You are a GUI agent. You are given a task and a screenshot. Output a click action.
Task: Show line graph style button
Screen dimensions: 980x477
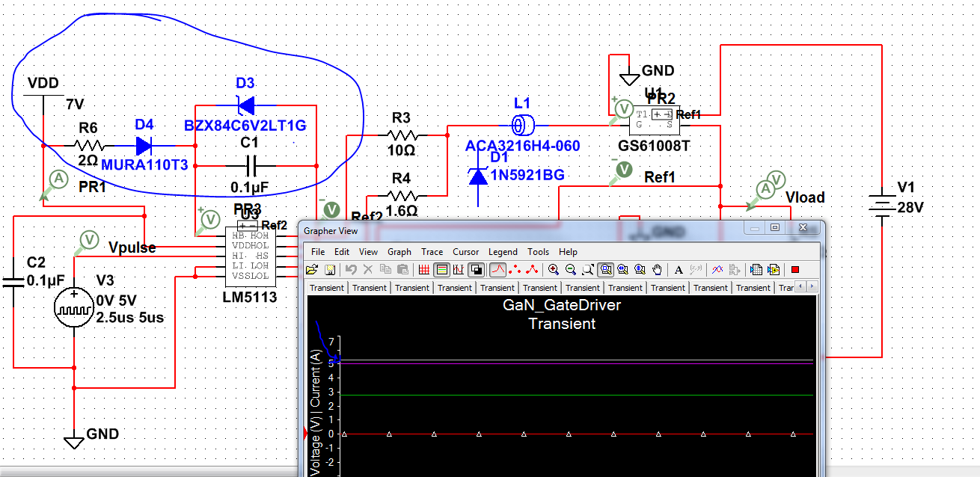[497, 269]
